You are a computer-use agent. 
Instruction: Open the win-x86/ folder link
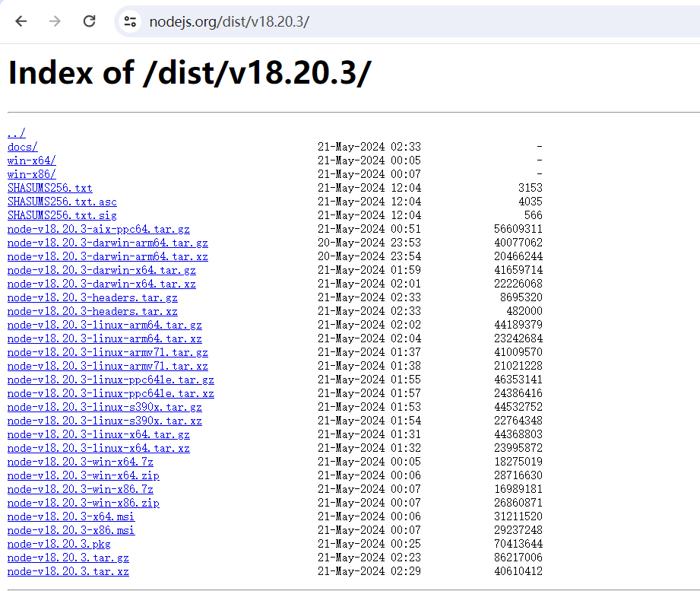click(x=32, y=174)
